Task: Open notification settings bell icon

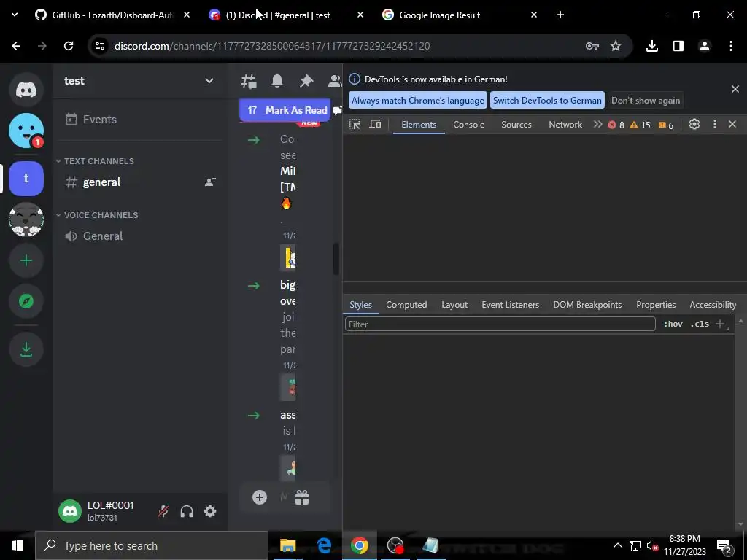Action: (x=277, y=81)
